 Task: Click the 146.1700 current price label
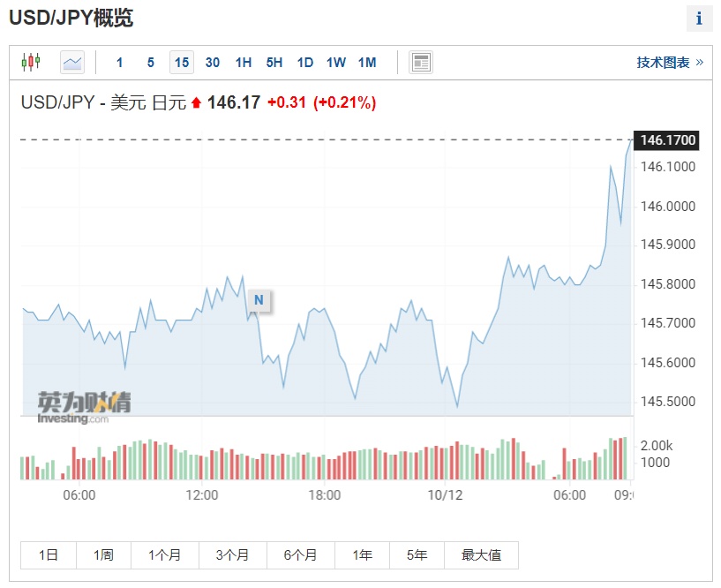click(668, 140)
